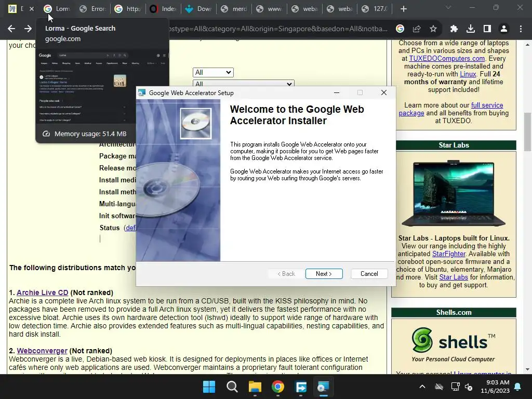
Task: Click the Lorma tab preview thumbnail
Action: [x=102, y=87]
